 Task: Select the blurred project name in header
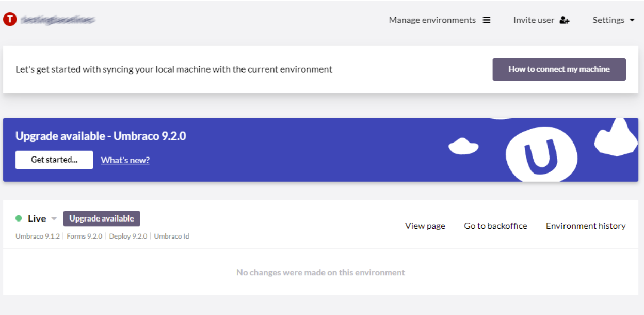click(58, 20)
